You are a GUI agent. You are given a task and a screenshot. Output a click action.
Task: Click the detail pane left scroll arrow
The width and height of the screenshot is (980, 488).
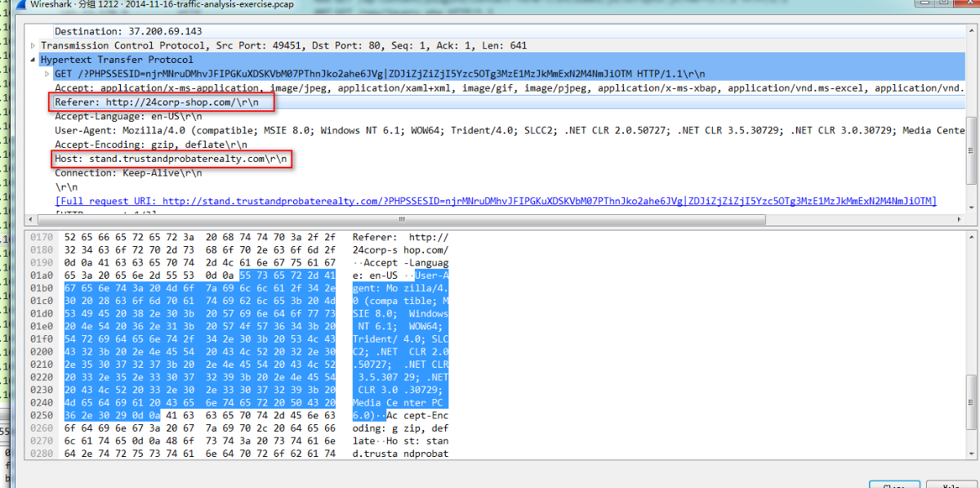click(33, 219)
